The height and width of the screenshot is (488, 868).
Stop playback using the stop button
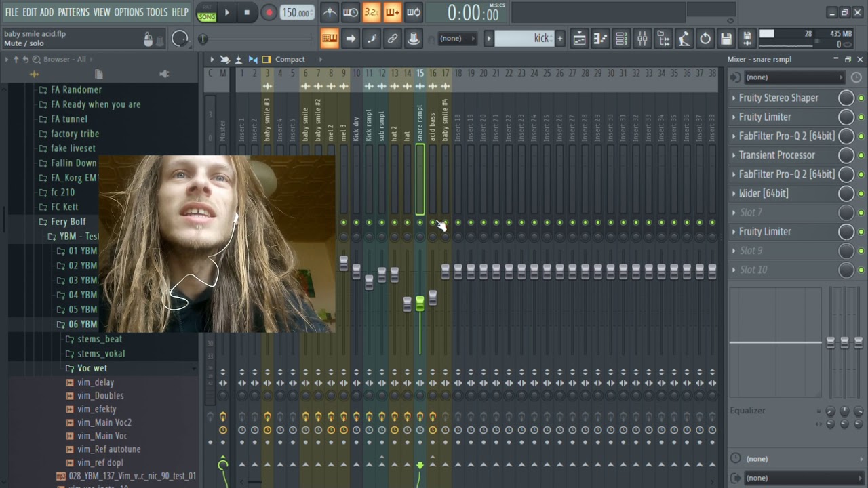tap(247, 12)
